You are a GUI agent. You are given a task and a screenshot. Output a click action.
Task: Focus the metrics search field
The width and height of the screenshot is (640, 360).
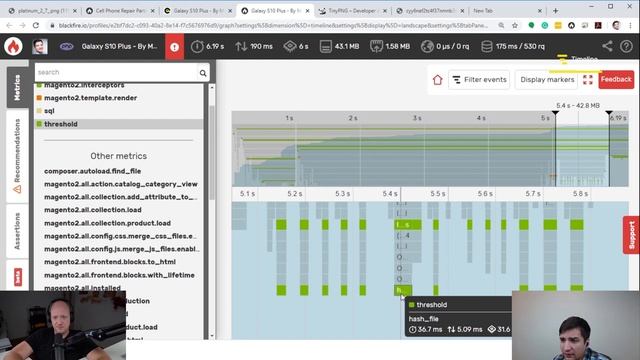115,72
